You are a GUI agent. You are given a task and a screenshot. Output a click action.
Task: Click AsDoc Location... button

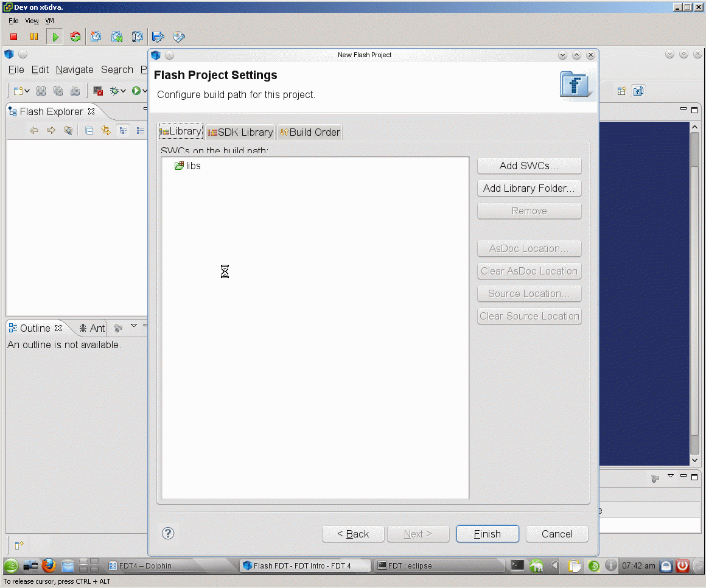pyautogui.click(x=529, y=248)
